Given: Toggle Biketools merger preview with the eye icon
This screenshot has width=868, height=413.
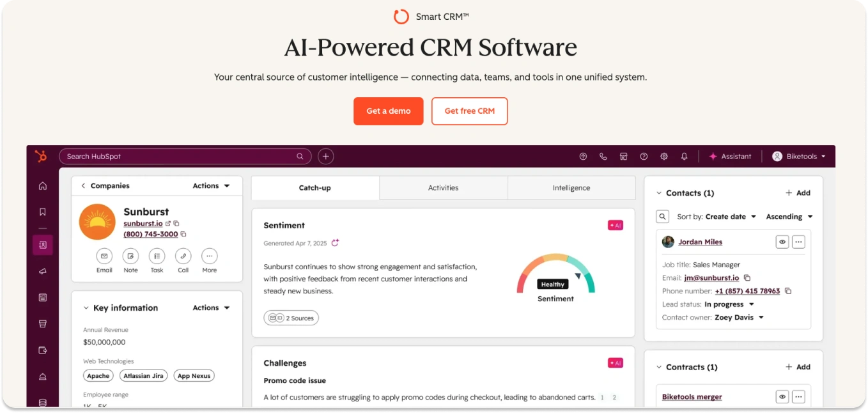Looking at the screenshot, I should click(x=782, y=396).
